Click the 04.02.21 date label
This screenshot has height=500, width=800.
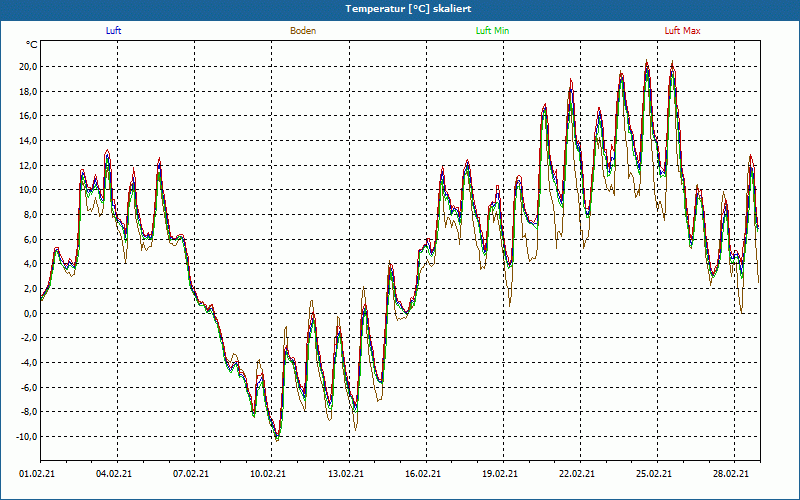[114, 473]
